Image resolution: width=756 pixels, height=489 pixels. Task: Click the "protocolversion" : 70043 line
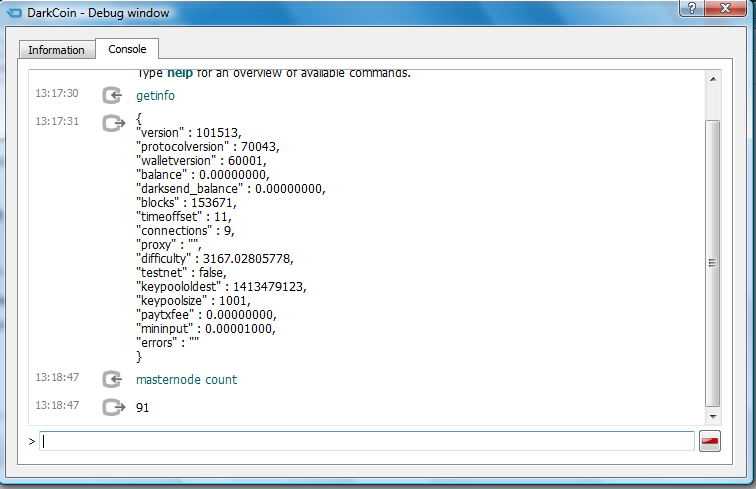click(208, 147)
